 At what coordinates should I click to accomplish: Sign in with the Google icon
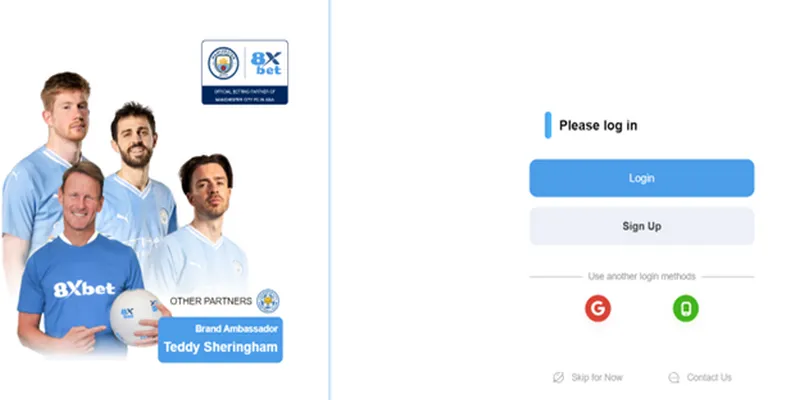[597, 309]
